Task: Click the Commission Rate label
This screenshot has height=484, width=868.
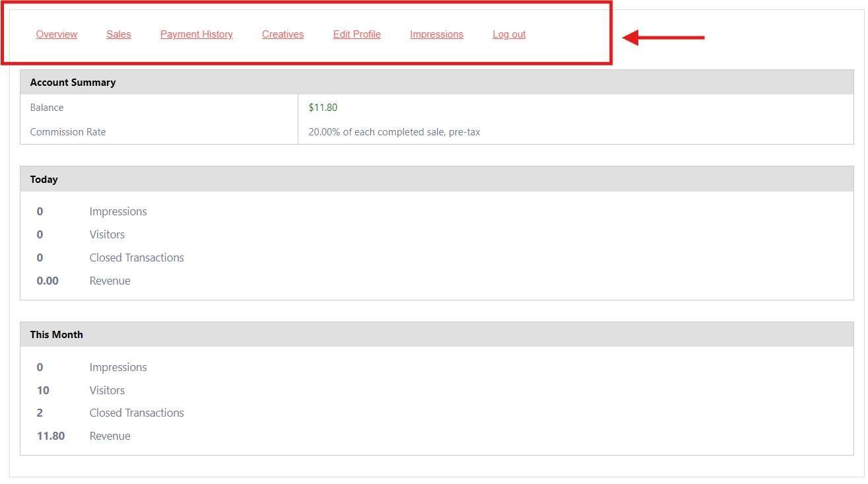Action: tap(68, 132)
